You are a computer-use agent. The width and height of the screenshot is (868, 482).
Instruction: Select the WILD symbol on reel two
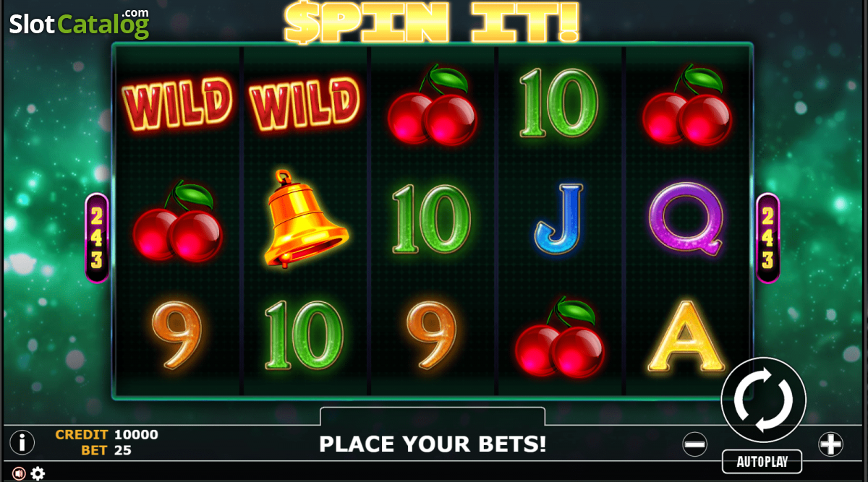(305, 103)
